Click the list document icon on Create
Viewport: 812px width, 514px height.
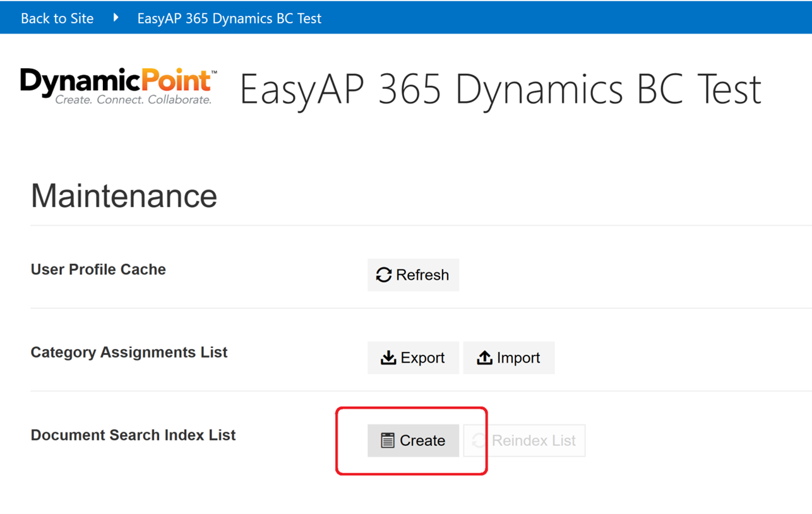tap(388, 441)
